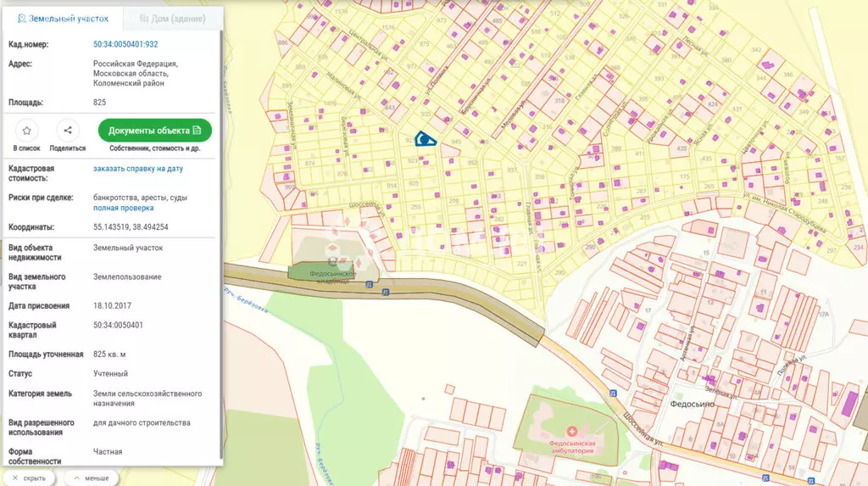Click the document icon inside Документы объекта button
The height and width of the screenshot is (486, 868).
(197, 131)
